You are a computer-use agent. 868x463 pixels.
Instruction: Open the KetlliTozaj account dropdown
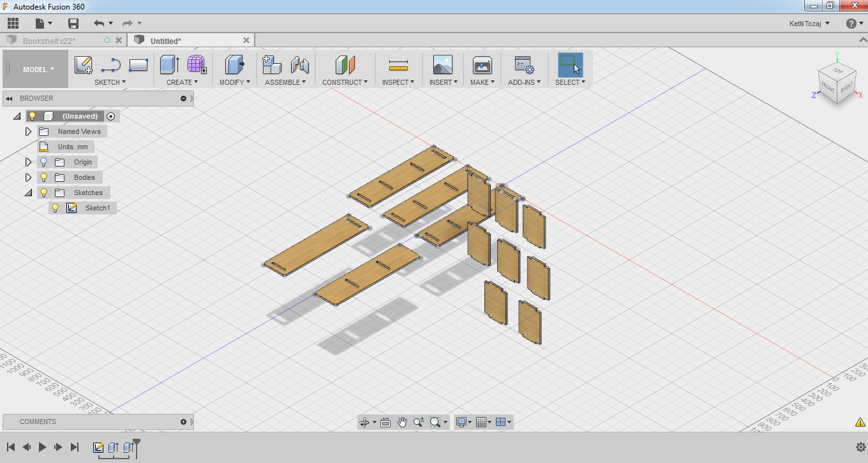[810, 24]
